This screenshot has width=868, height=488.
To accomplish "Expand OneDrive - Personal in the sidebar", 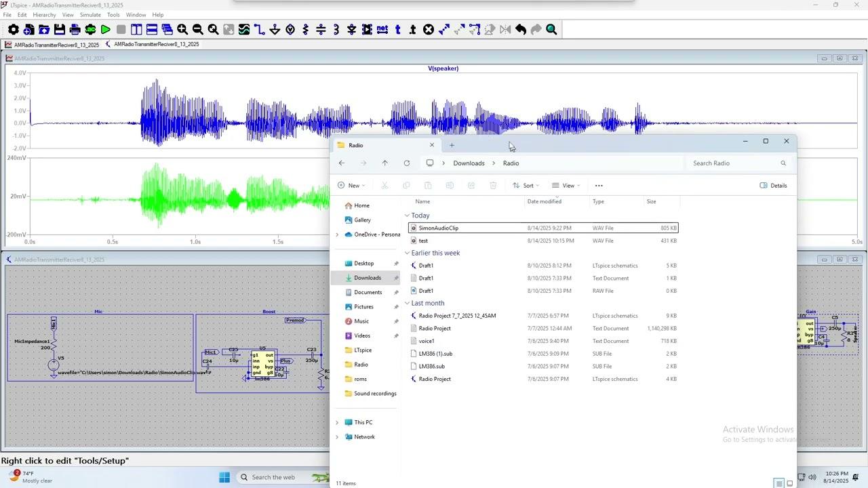I will [337, 235].
